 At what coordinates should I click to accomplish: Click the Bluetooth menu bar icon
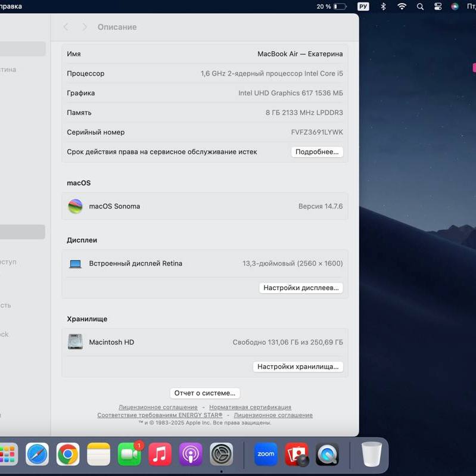click(x=384, y=7)
